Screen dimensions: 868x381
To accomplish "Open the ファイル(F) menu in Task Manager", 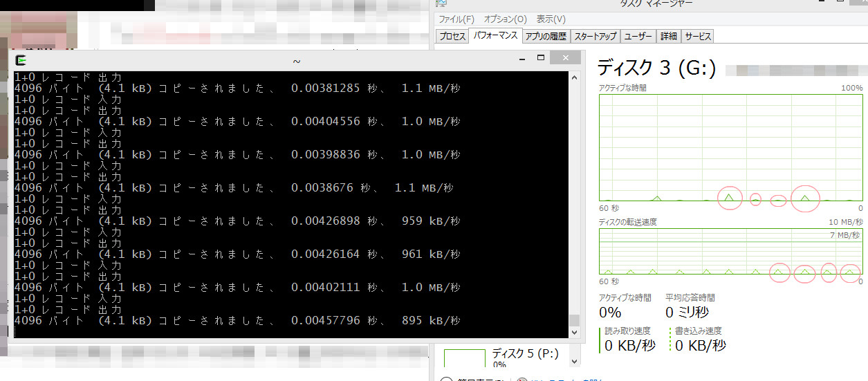I will [456, 19].
